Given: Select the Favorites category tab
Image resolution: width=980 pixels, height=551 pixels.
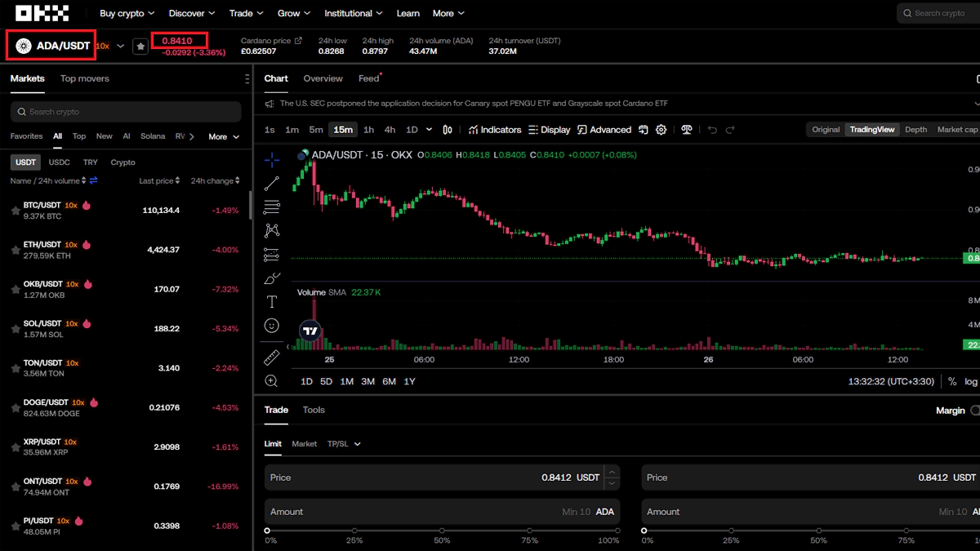Looking at the screenshot, I should click(x=26, y=136).
